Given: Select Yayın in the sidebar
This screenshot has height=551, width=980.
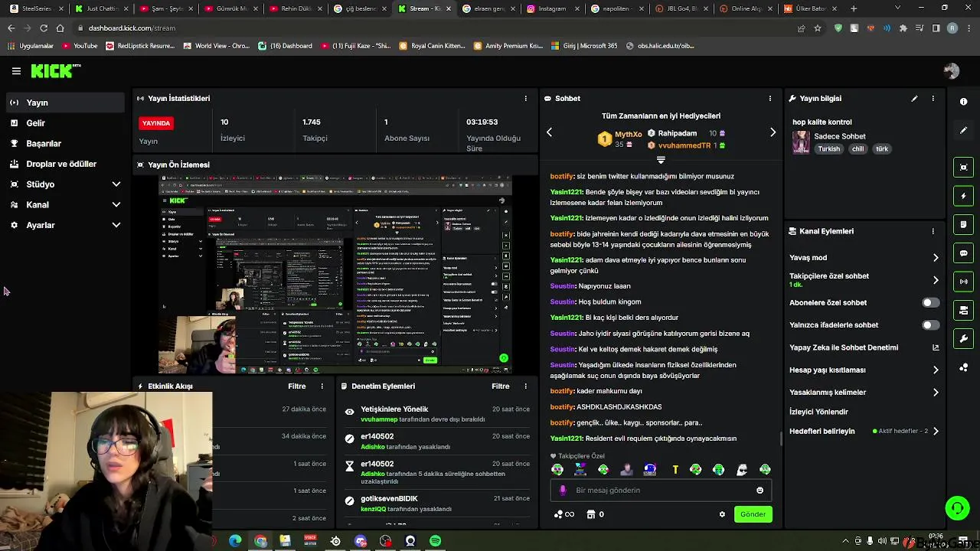Looking at the screenshot, I should pyautogui.click(x=65, y=103).
